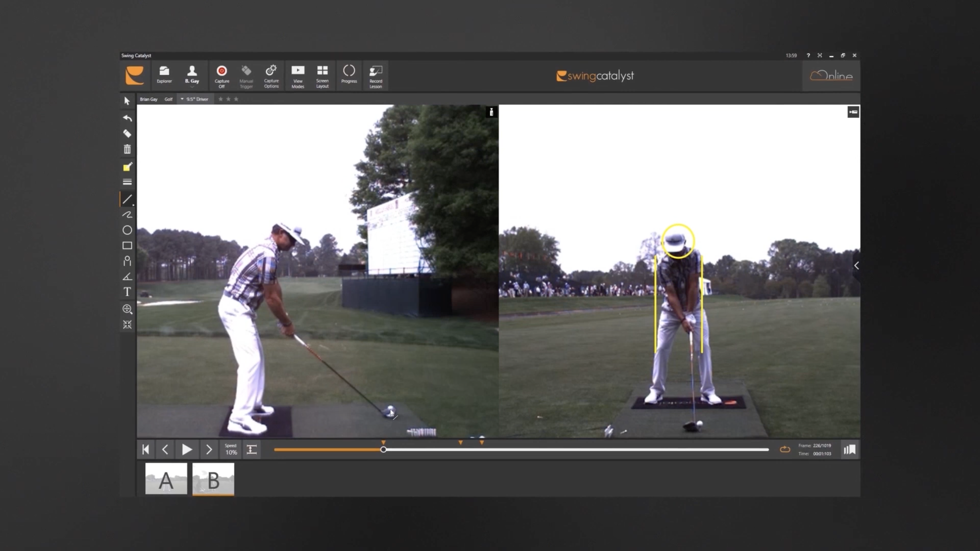
Task: Undo the last drawing action
Action: (127, 118)
